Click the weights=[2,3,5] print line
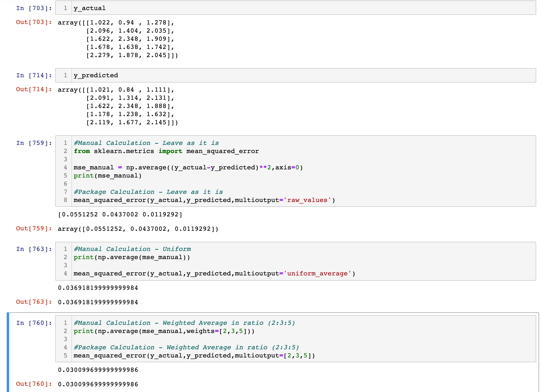The image size is (541, 392). pos(164,331)
